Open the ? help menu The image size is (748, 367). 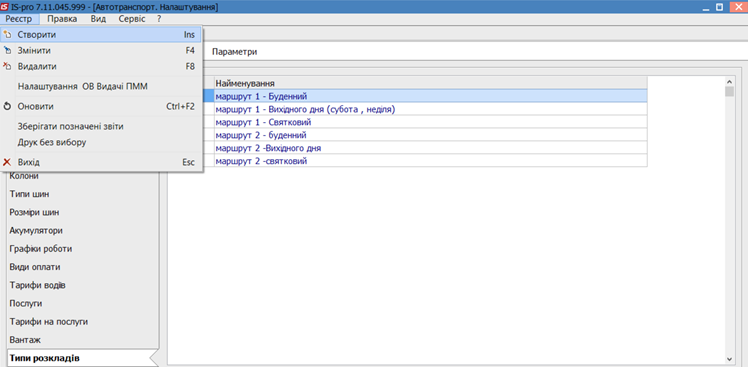(x=159, y=19)
